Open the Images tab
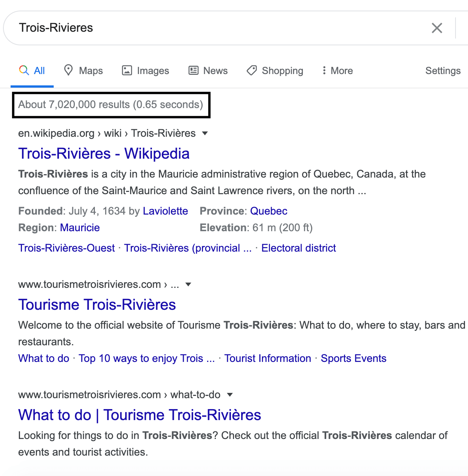Image resolution: width=468 pixels, height=476 pixels. [x=146, y=71]
